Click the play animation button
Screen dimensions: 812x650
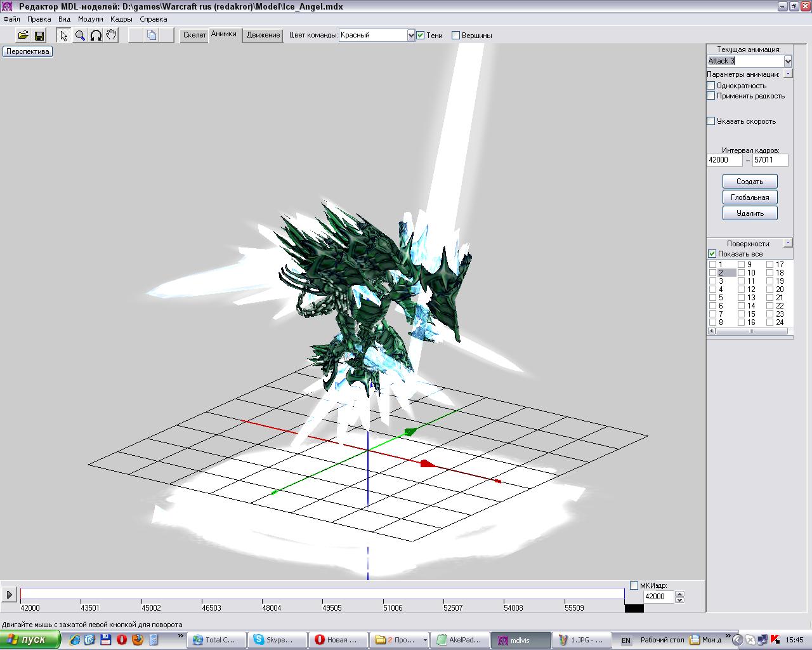(x=9, y=595)
